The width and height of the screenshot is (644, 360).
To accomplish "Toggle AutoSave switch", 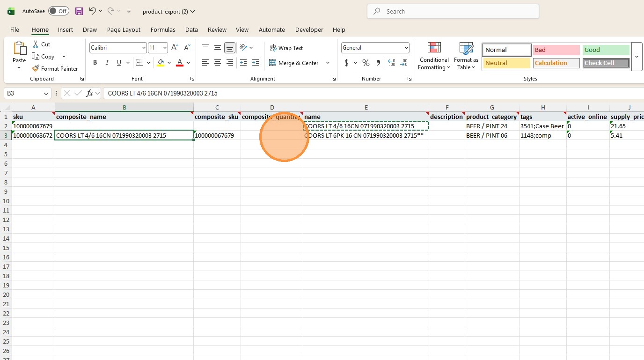I will click(x=59, y=11).
